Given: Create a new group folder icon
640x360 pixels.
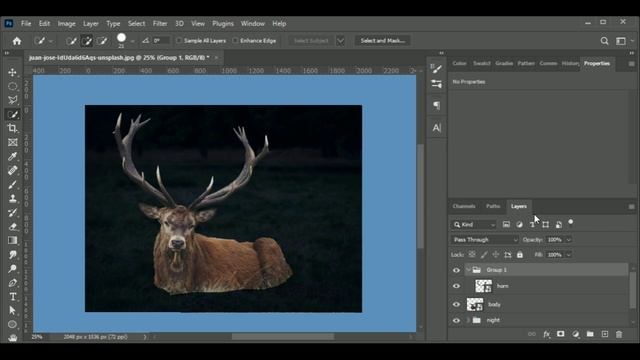Looking at the screenshot, I should (x=590, y=334).
